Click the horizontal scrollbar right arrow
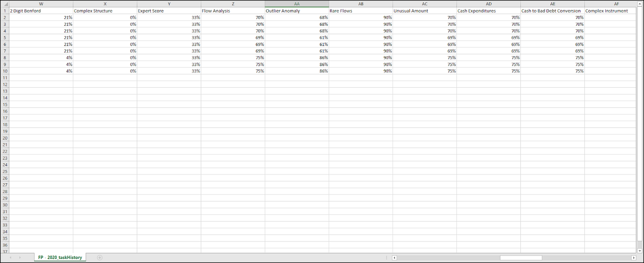This screenshot has width=644, height=263. [633, 257]
